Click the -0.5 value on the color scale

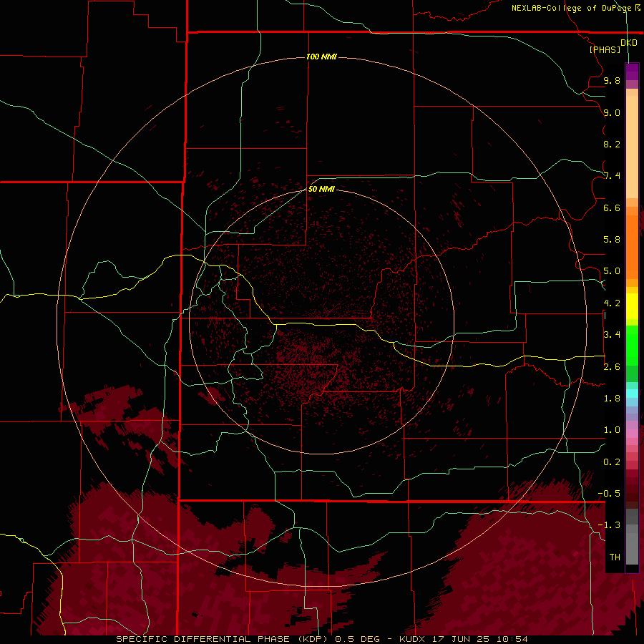tap(609, 494)
